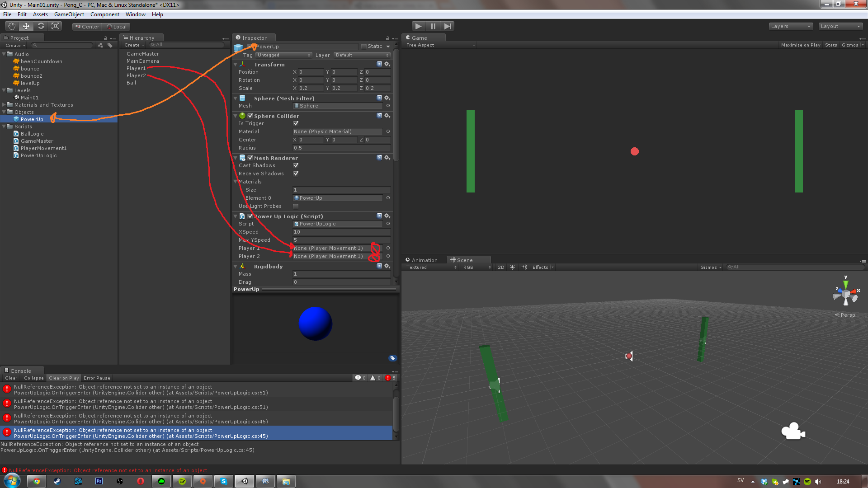The height and width of the screenshot is (488, 868).
Task: Toggle scene lighting sun icon
Action: coord(512,267)
